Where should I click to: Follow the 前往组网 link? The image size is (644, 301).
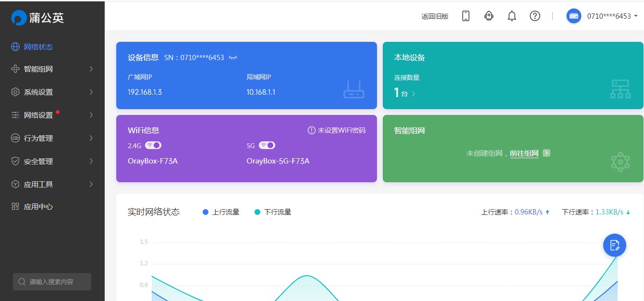(x=524, y=153)
